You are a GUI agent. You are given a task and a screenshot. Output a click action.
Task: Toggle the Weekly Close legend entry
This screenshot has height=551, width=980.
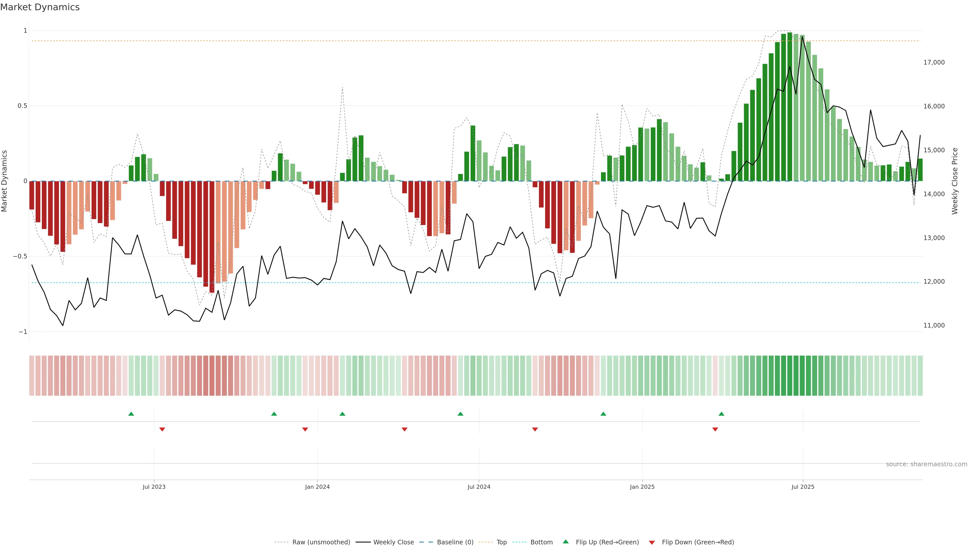[x=393, y=542]
